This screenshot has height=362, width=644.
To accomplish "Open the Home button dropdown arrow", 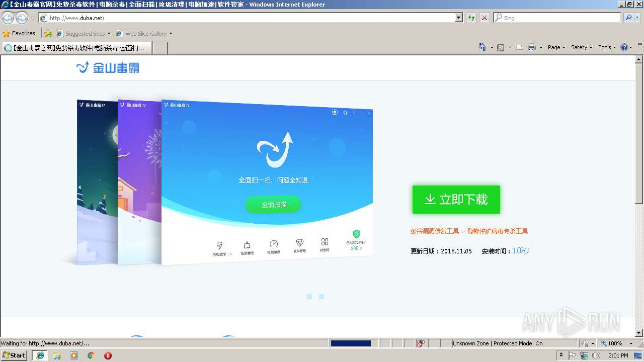I will (x=491, y=47).
